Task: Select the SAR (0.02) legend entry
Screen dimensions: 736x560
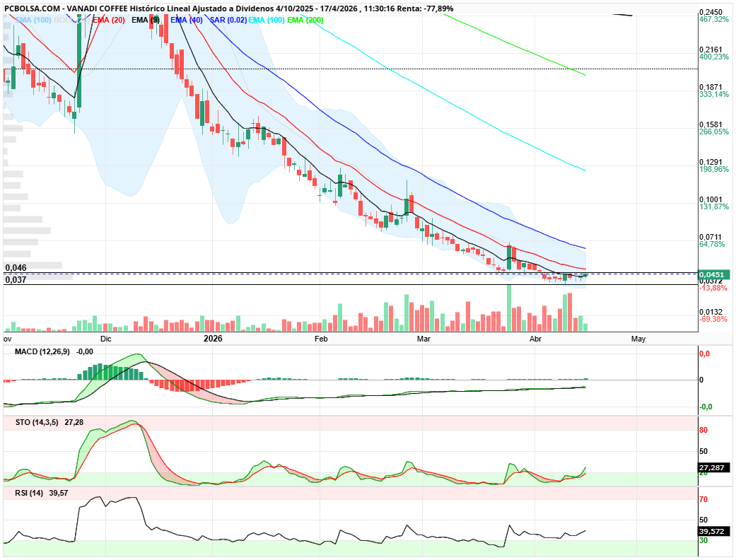Action: pos(228,21)
